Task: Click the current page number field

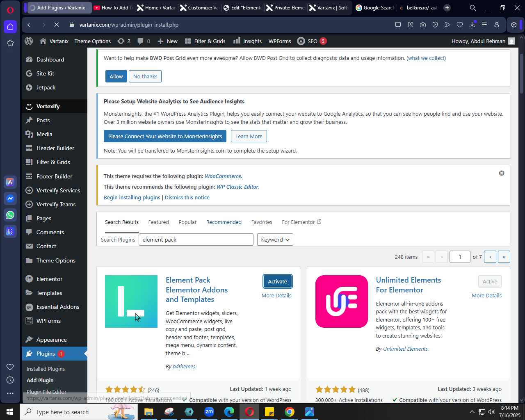Action: [x=460, y=257]
